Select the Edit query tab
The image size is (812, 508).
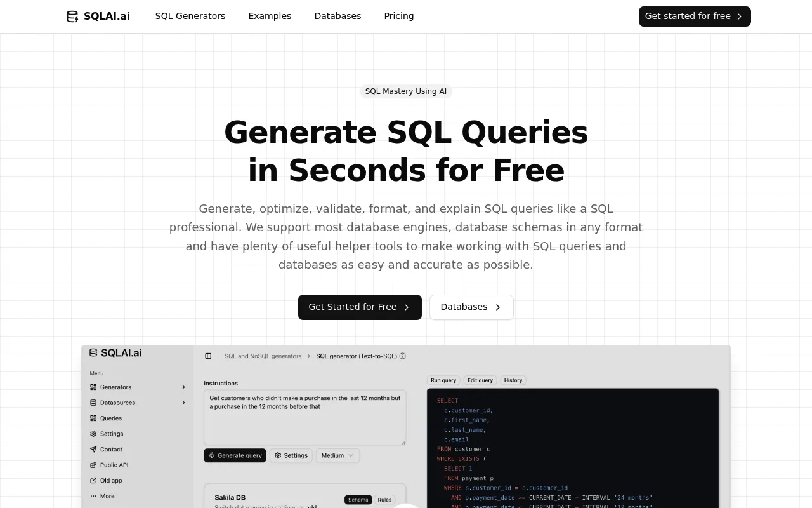click(480, 380)
